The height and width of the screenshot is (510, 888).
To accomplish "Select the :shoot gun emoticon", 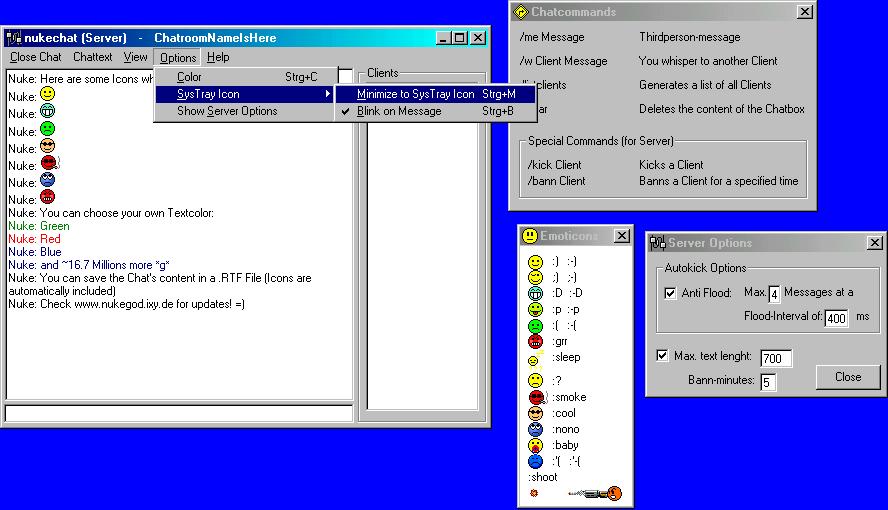I will (x=595, y=492).
